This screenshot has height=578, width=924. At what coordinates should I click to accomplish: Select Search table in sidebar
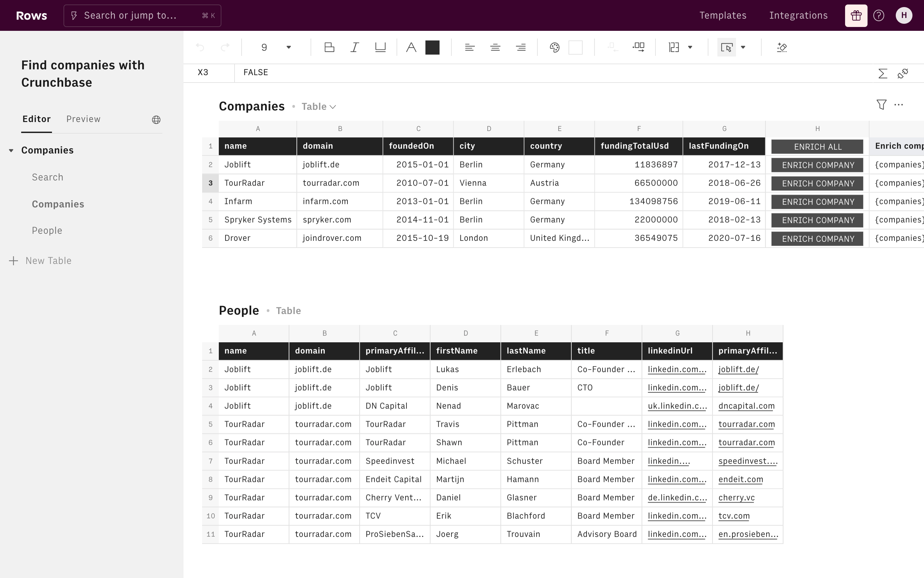point(47,177)
